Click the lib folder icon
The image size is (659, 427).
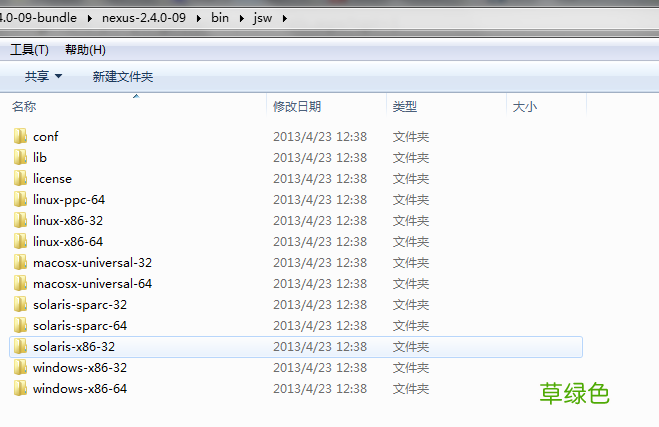20,157
